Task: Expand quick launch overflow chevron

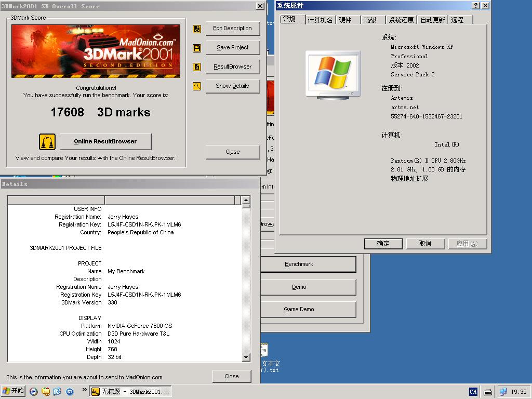Action: point(85,390)
